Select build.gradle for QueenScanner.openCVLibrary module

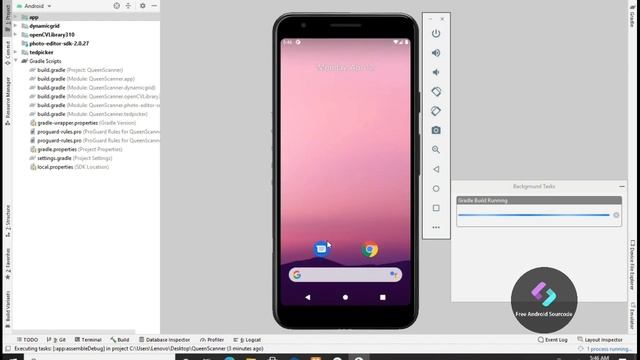[x=94, y=96]
